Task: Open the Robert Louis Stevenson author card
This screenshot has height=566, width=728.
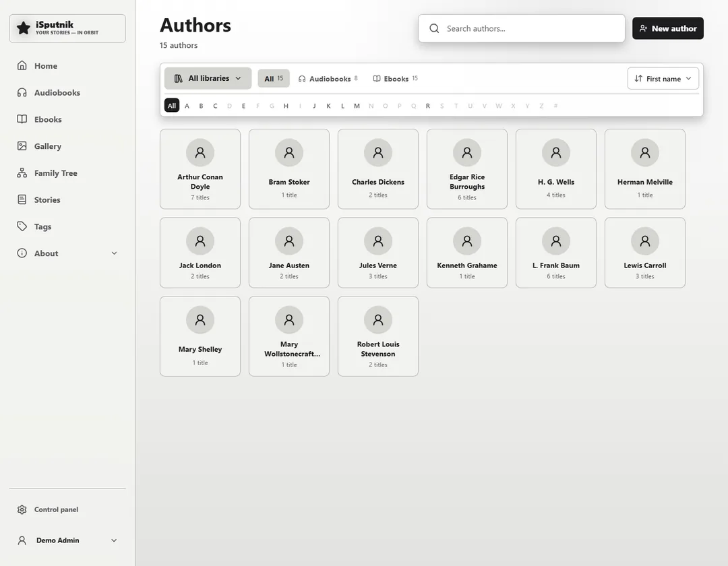Action: [378, 336]
